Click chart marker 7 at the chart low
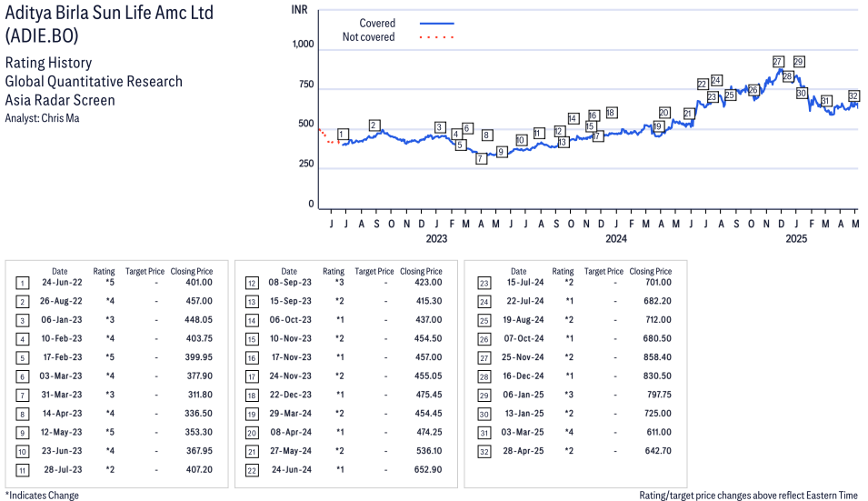 481,159
